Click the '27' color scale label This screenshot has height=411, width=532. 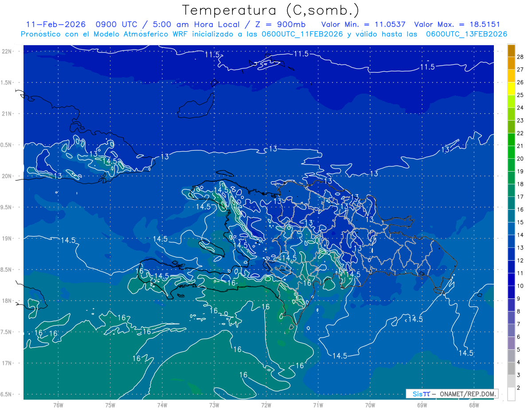pyautogui.click(x=520, y=70)
